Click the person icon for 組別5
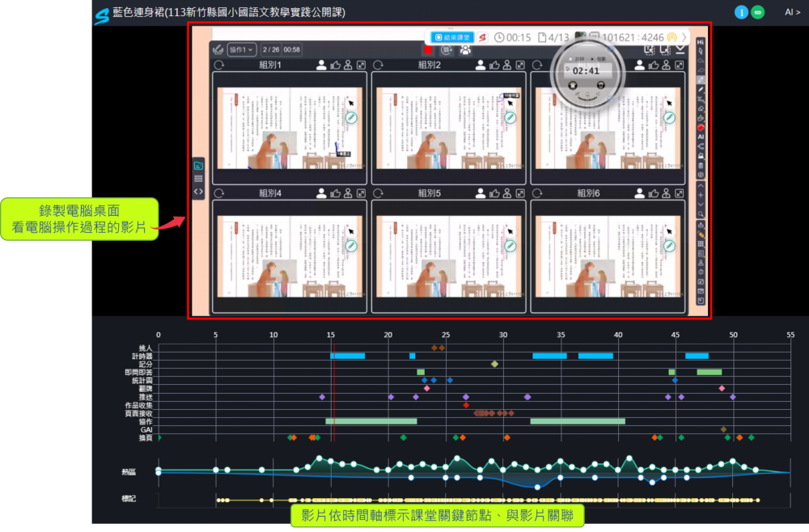809x532 pixels. (481, 193)
